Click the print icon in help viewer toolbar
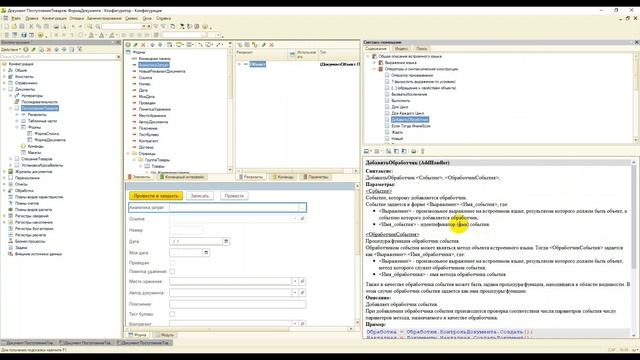 click(x=413, y=151)
